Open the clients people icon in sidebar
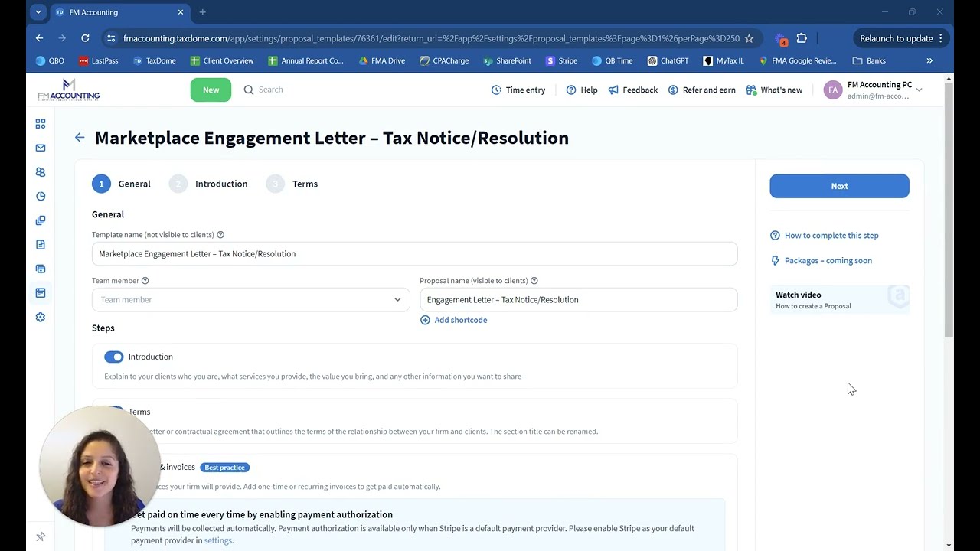Viewport: 980px width, 551px height. pyautogui.click(x=41, y=172)
